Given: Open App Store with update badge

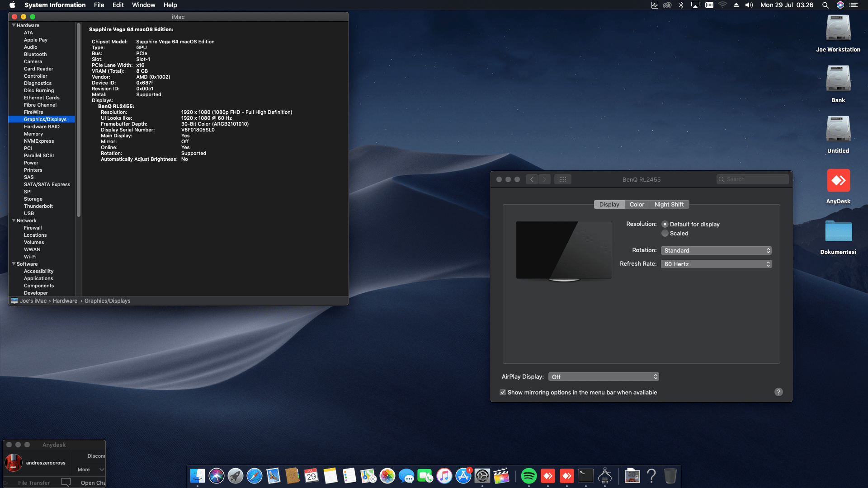Looking at the screenshot, I should [x=463, y=476].
